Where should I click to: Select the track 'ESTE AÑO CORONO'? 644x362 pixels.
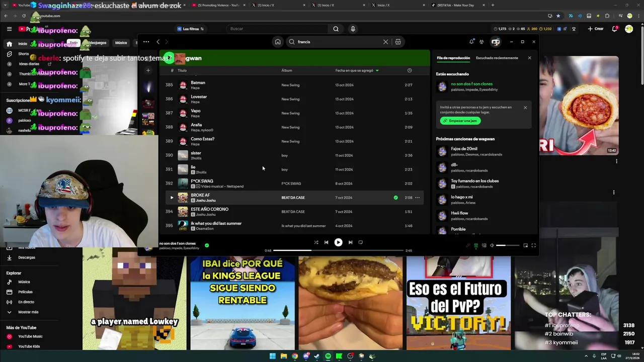click(x=294, y=212)
